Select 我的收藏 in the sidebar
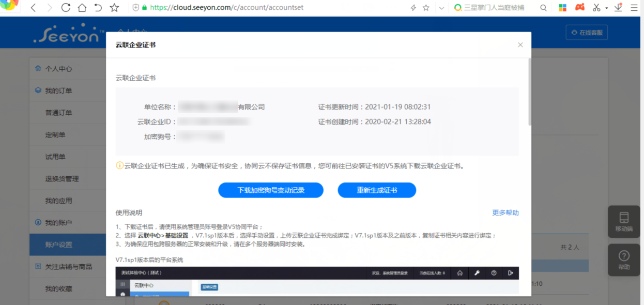Screen dimensions: 644x305 point(58,288)
